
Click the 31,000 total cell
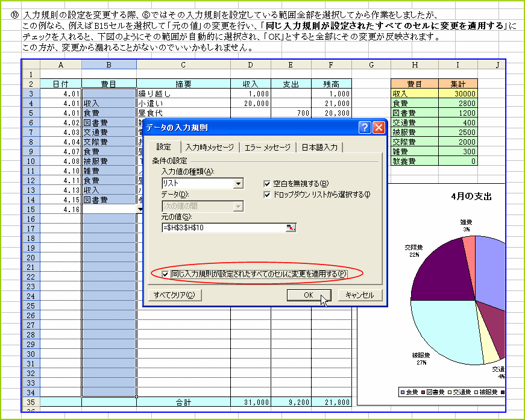[x=250, y=403]
